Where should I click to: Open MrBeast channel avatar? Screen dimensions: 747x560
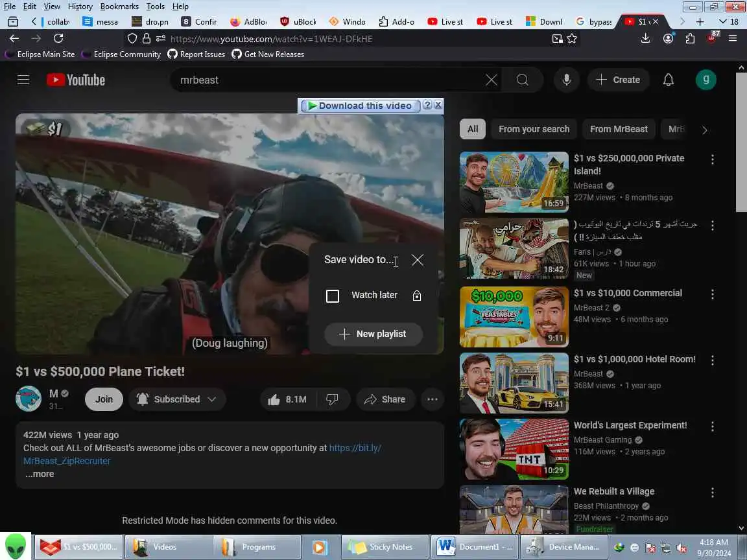(29, 399)
